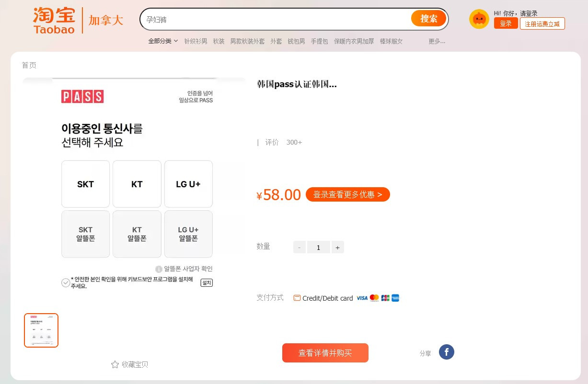Open the 更多... categories expander

437,41
